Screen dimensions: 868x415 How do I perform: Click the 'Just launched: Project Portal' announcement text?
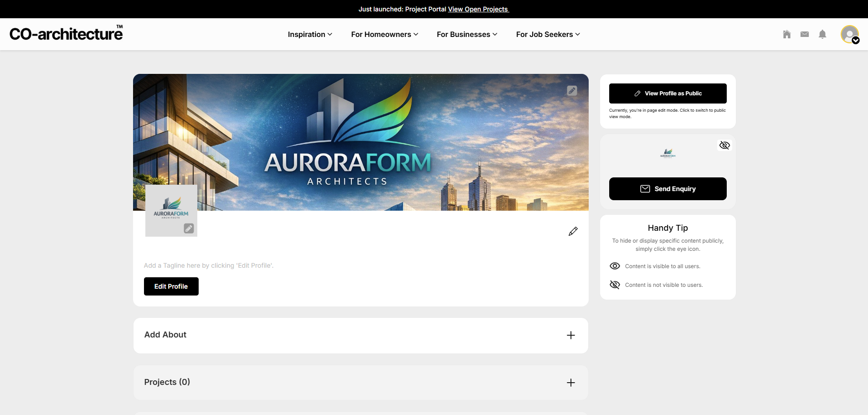pyautogui.click(x=402, y=9)
